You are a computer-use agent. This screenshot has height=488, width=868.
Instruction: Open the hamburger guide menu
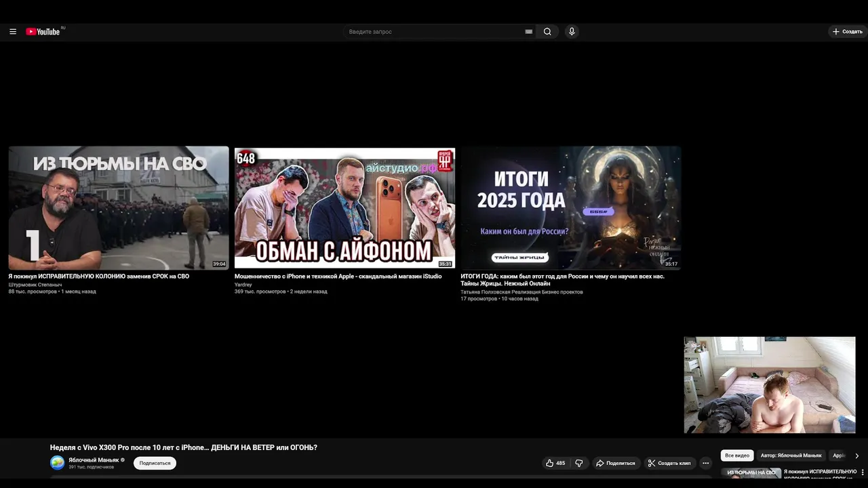pyautogui.click(x=13, y=32)
